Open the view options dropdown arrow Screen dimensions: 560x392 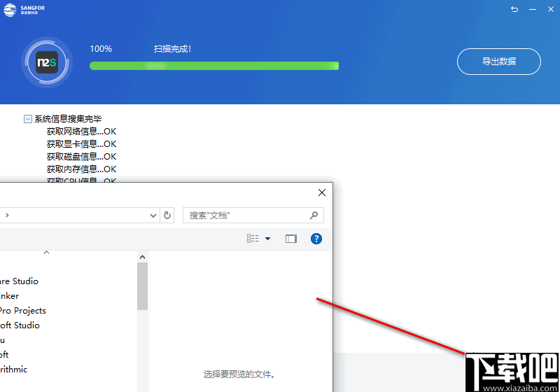click(267, 239)
